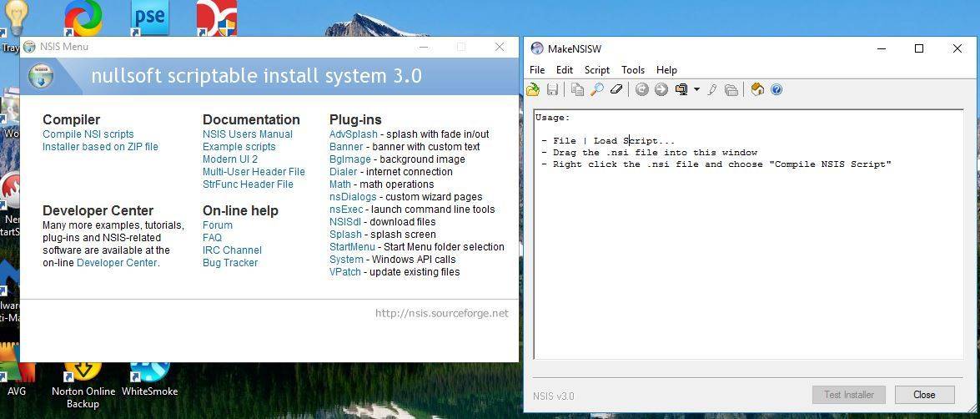
Task: Open the System plug-in link
Action: (346, 259)
